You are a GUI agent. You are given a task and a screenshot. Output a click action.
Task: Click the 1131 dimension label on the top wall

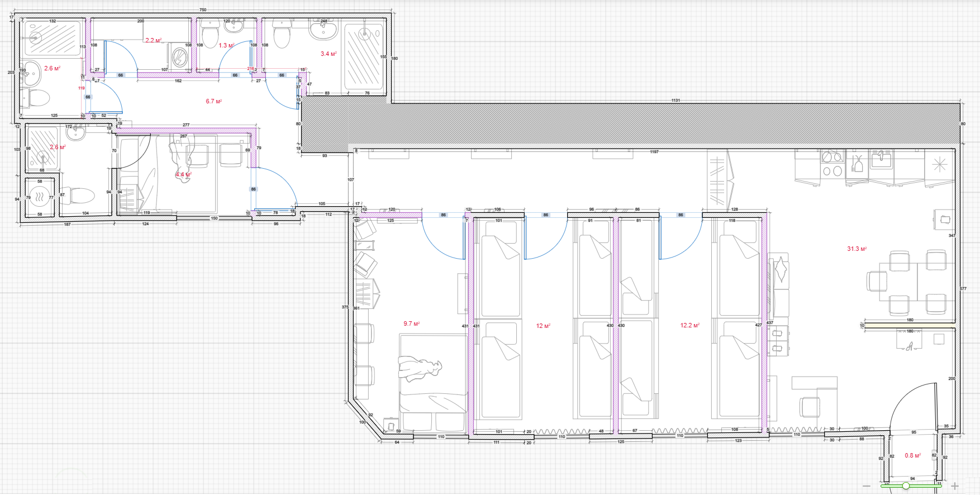[675, 101]
